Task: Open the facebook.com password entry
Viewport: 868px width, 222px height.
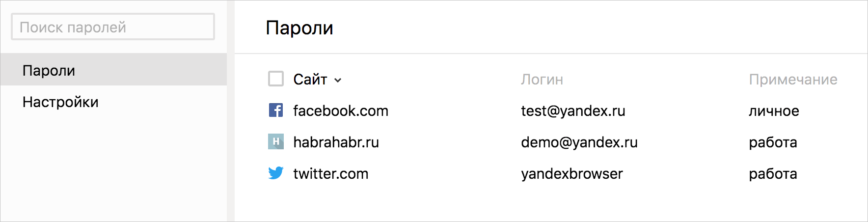Action: 341,111
